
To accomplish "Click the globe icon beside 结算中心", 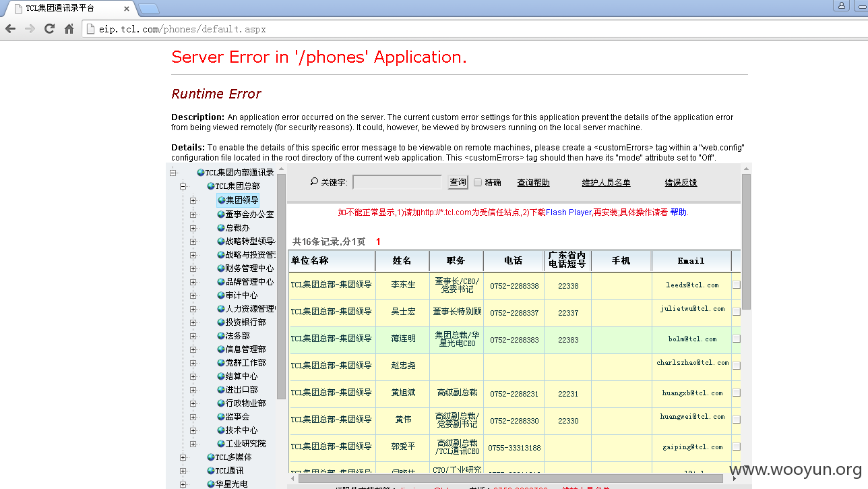I will [x=221, y=376].
